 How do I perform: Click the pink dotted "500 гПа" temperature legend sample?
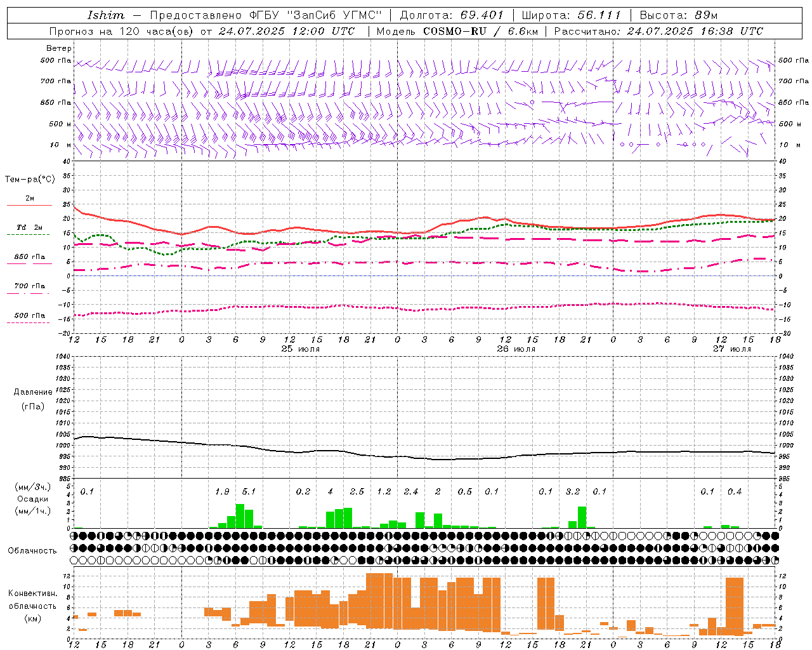[28, 322]
